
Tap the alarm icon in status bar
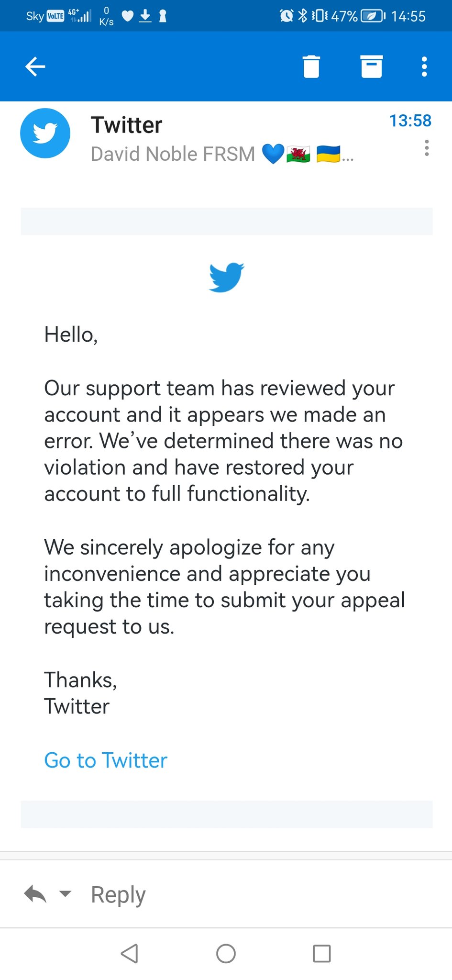tap(287, 16)
